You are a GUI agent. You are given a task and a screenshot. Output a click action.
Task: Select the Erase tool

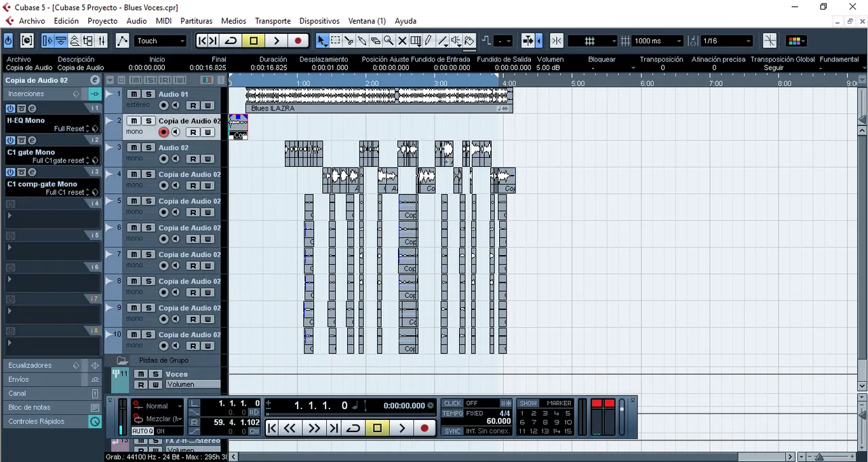point(375,41)
